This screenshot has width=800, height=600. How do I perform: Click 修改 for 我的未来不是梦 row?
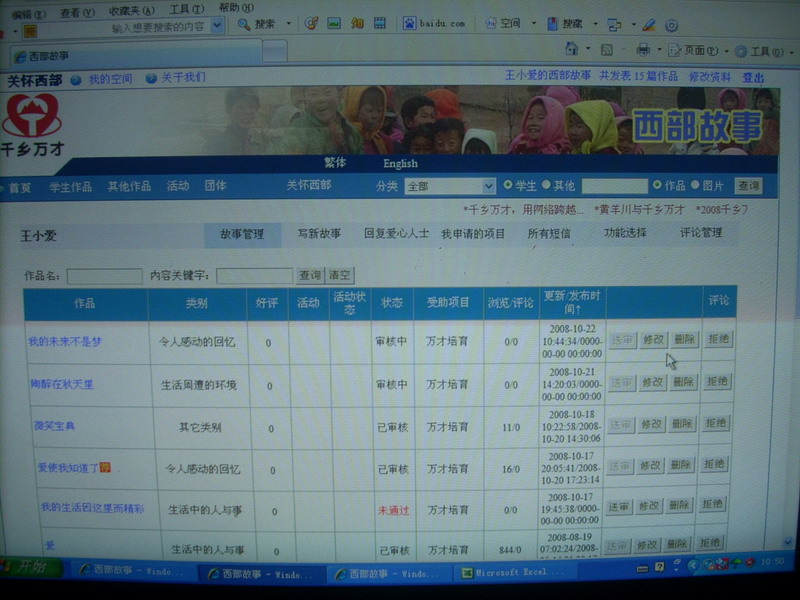[653, 339]
